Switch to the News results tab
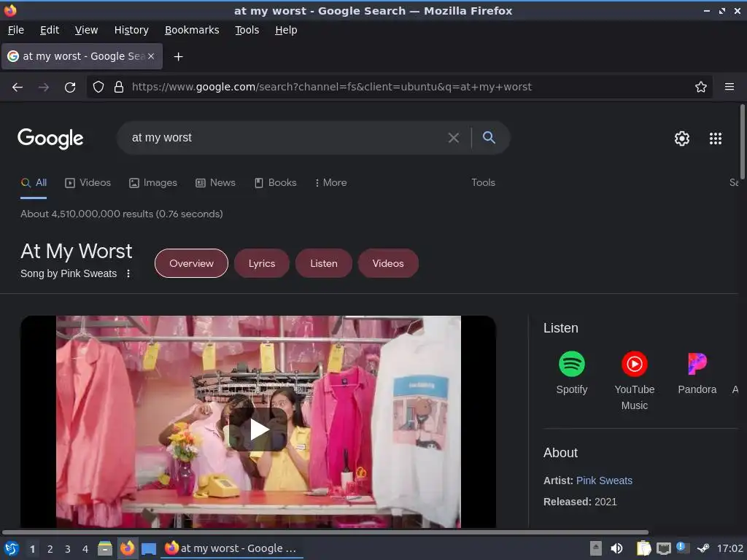 point(215,183)
